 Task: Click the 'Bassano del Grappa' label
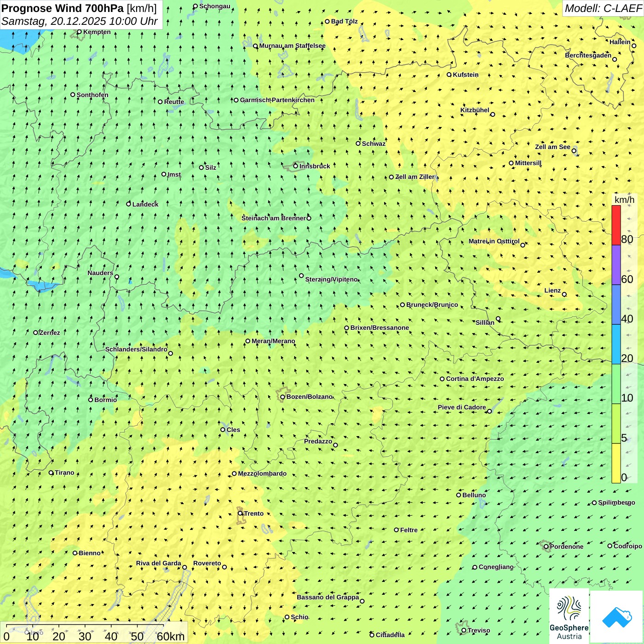coord(328,597)
